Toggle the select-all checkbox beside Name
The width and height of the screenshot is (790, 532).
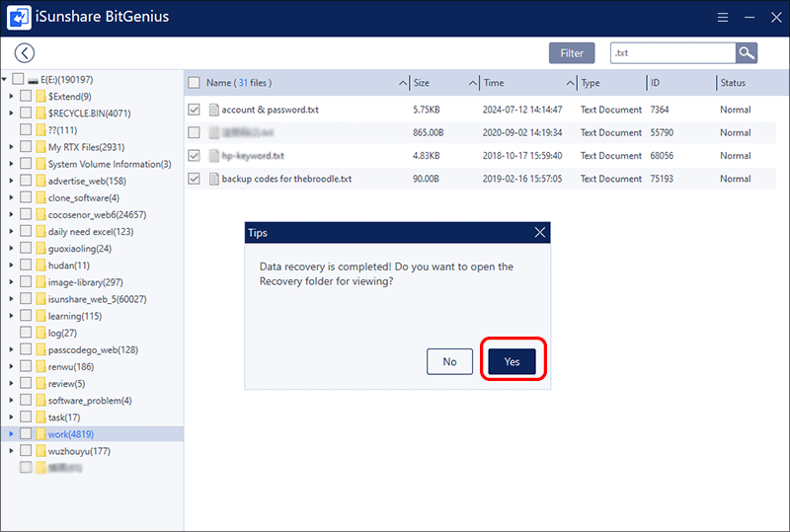click(x=195, y=83)
